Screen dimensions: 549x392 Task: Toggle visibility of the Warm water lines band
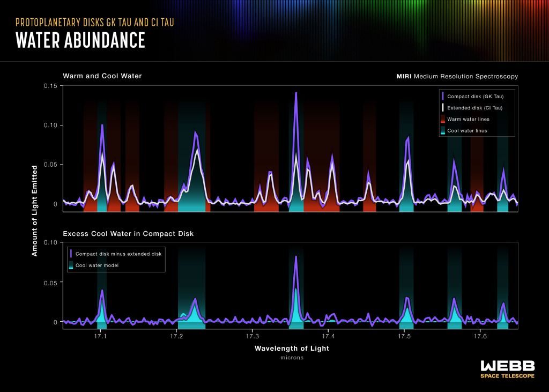coord(443,119)
